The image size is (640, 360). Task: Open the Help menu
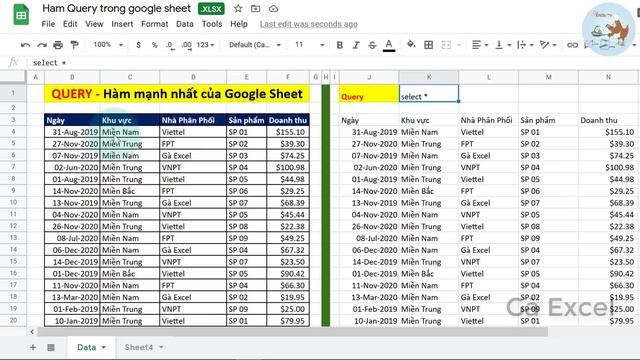[239, 24]
